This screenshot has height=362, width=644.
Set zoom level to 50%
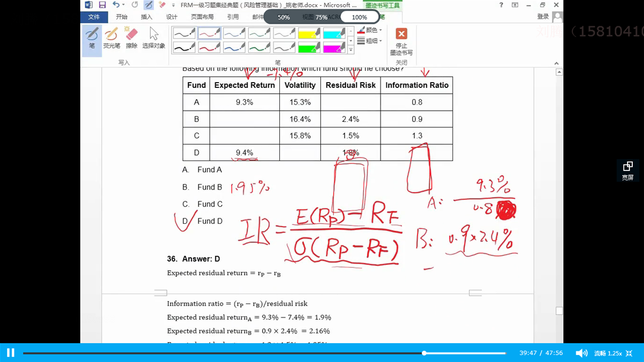[x=284, y=18]
